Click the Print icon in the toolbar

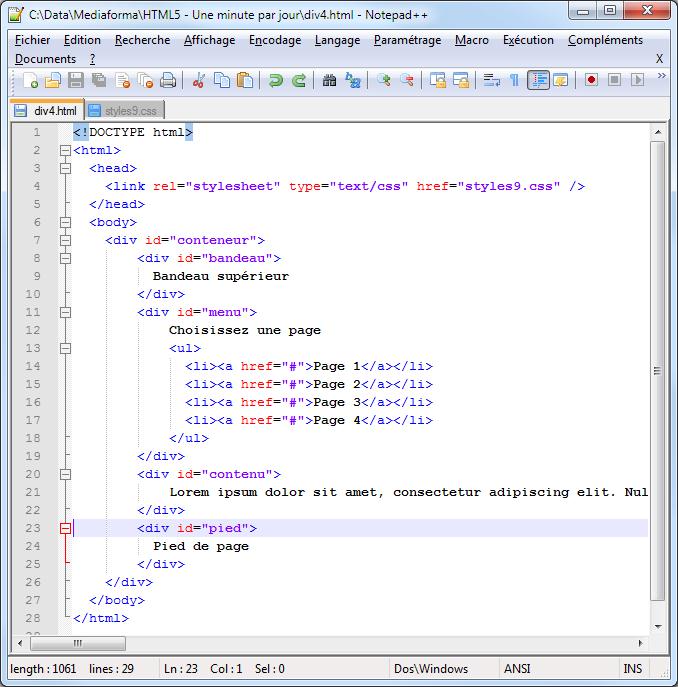tap(168, 80)
